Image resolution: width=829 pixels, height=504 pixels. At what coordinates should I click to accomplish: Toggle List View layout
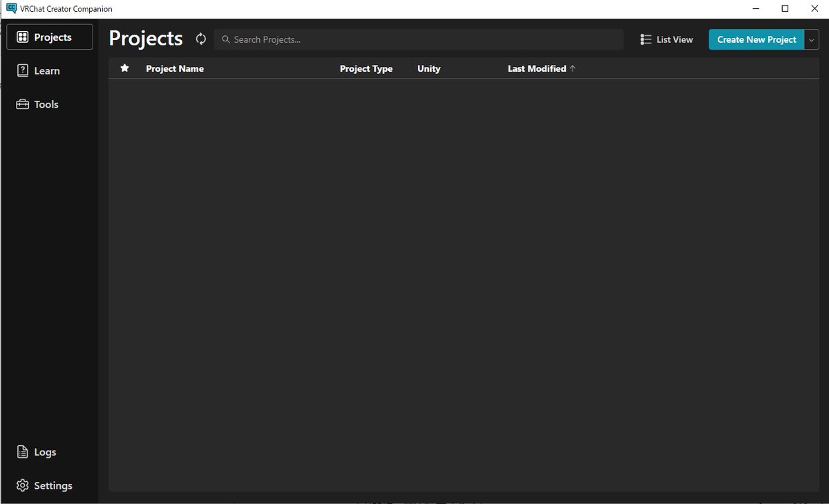pyautogui.click(x=666, y=39)
